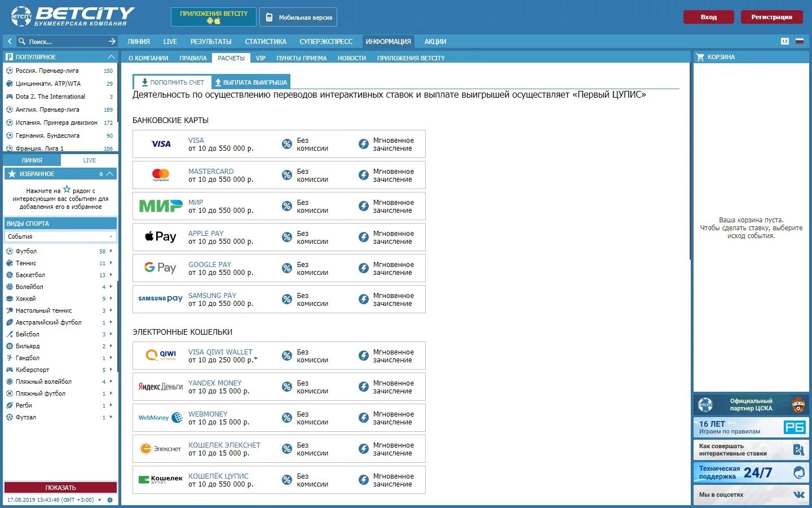Screen dimensions: 812x508
Task: Click the Вход button
Action: pyautogui.click(x=709, y=17)
